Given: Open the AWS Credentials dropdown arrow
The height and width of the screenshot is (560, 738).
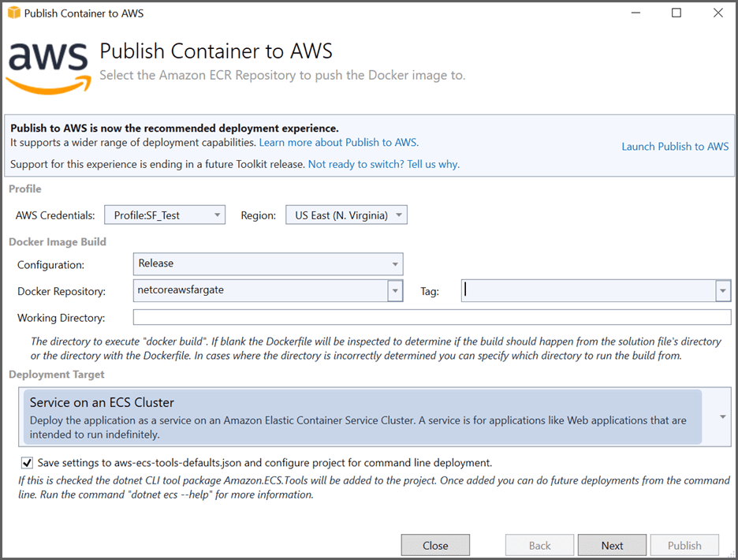Looking at the screenshot, I should click(217, 214).
